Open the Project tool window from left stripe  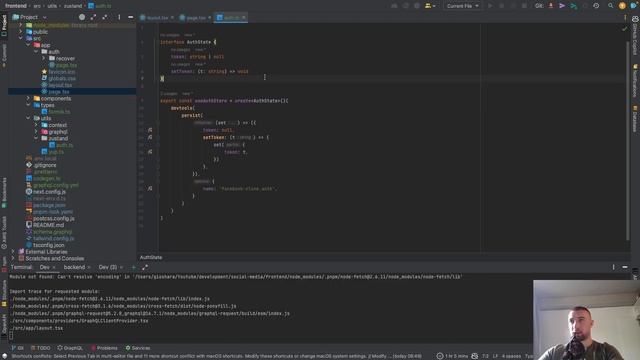click(4, 25)
